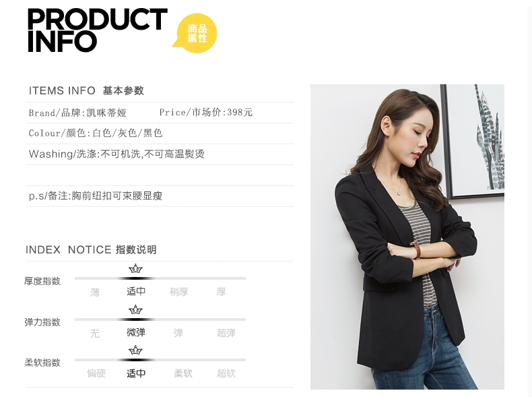Click the crown icon above 厚度指数 scale
The height and width of the screenshot is (397, 532).
(135, 269)
